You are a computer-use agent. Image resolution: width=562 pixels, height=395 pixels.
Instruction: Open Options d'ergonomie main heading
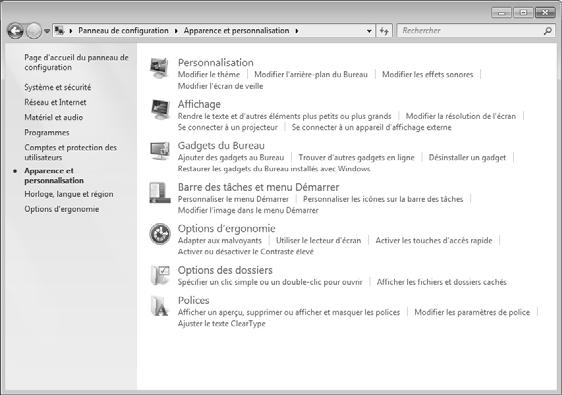227,229
